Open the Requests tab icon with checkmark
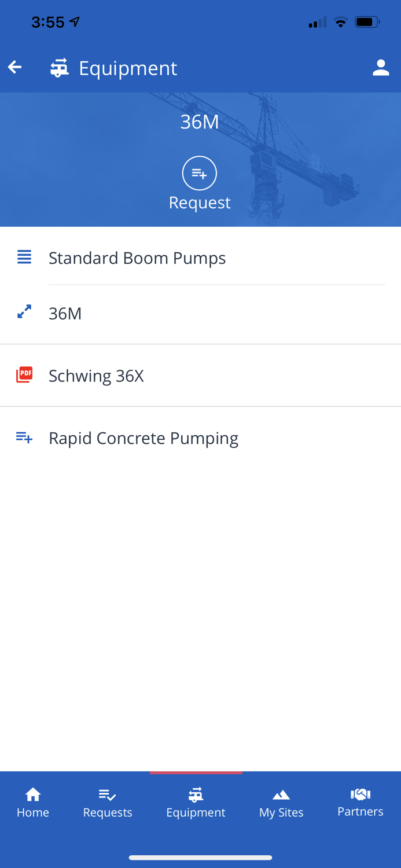The width and height of the screenshot is (401, 868). point(107,794)
